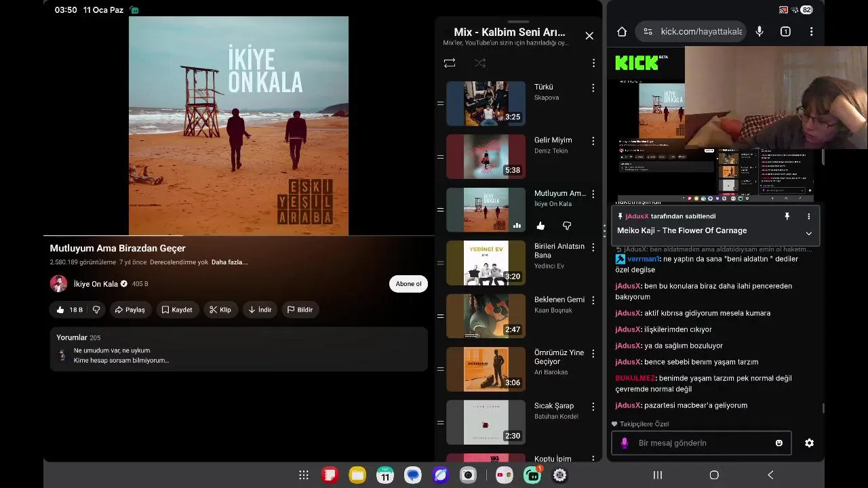Dislike the current Mutluyum Am... playlist item
Screen dimensions: 868x488
point(567,226)
